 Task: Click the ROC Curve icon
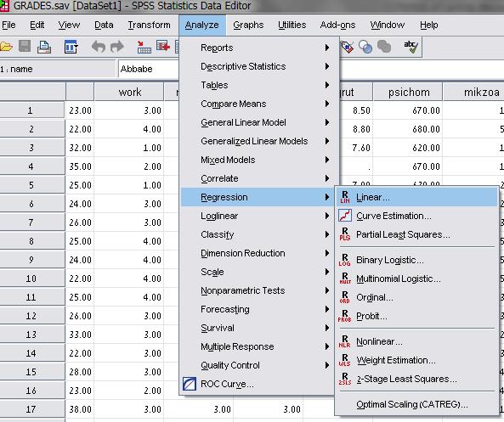[x=190, y=384]
